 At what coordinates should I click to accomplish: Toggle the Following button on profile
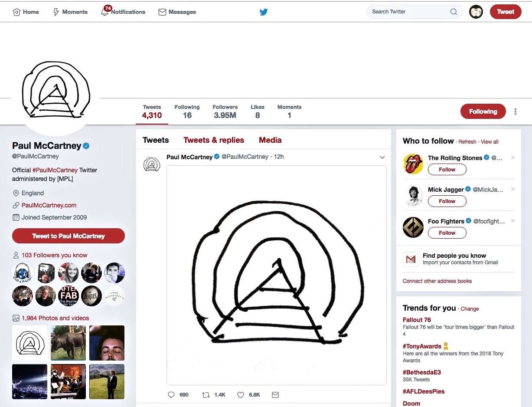tap(483, 112)
